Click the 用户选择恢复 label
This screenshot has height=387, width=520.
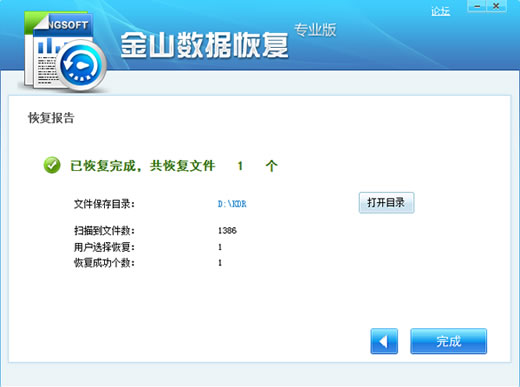tap(104, 247)
